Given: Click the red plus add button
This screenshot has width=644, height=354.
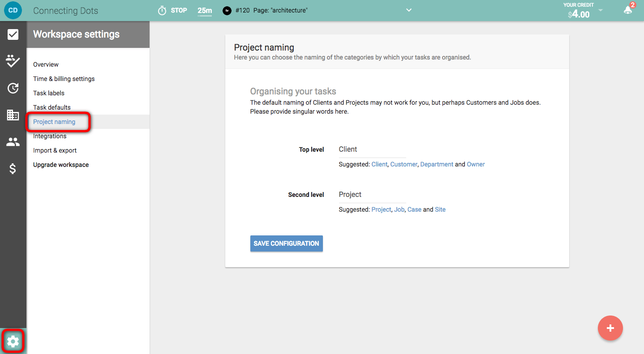Looking at the screenshot, I should [610, 328].
